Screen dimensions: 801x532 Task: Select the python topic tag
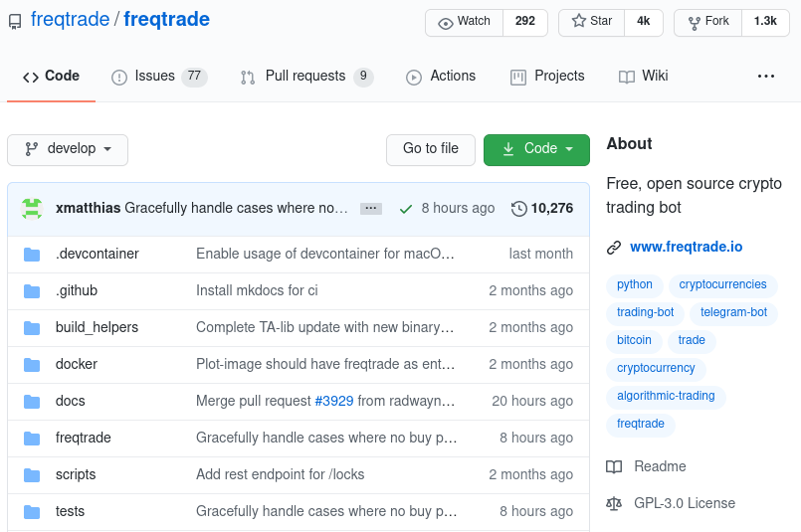point(635,284)
